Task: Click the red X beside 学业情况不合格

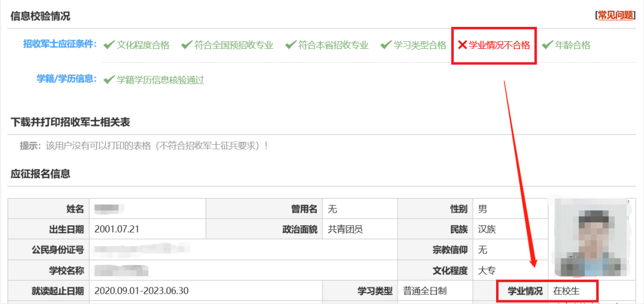Action: click(x=462, y=45)
